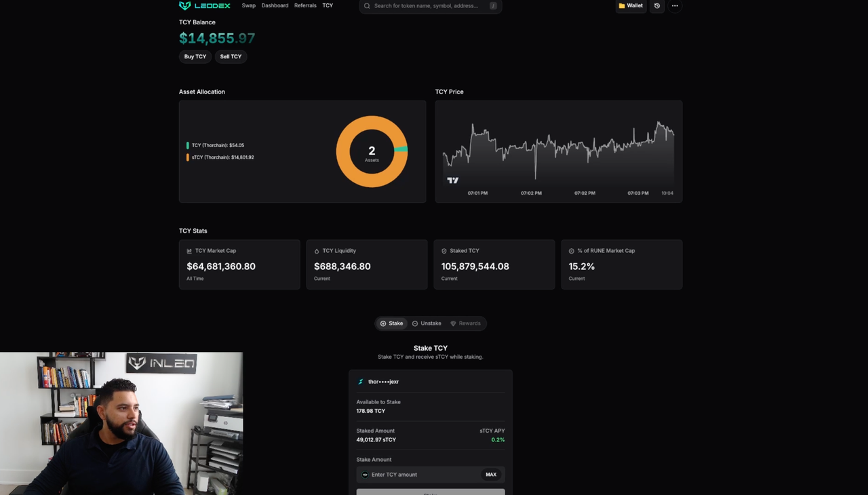This screenshot has width=868, height=495.
Task: Click the % of RUNE Market Cap icon
Action: [x=572, y=251]
